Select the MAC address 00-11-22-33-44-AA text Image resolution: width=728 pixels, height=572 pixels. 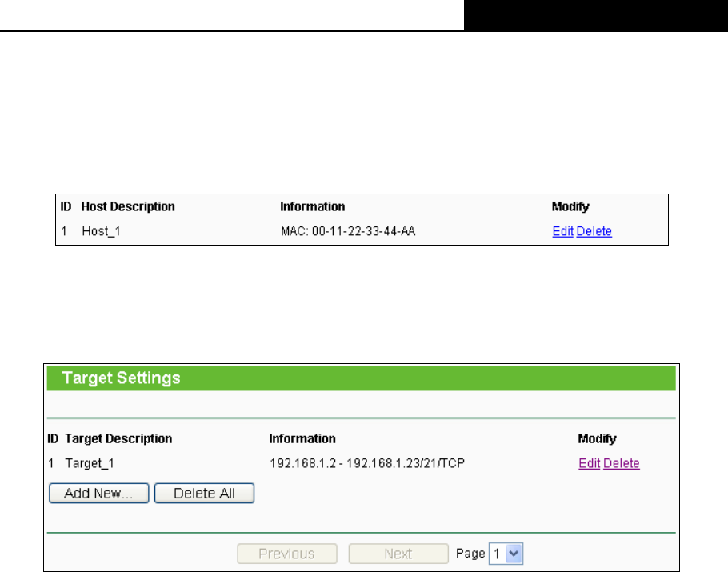click(x=363, y=231)
